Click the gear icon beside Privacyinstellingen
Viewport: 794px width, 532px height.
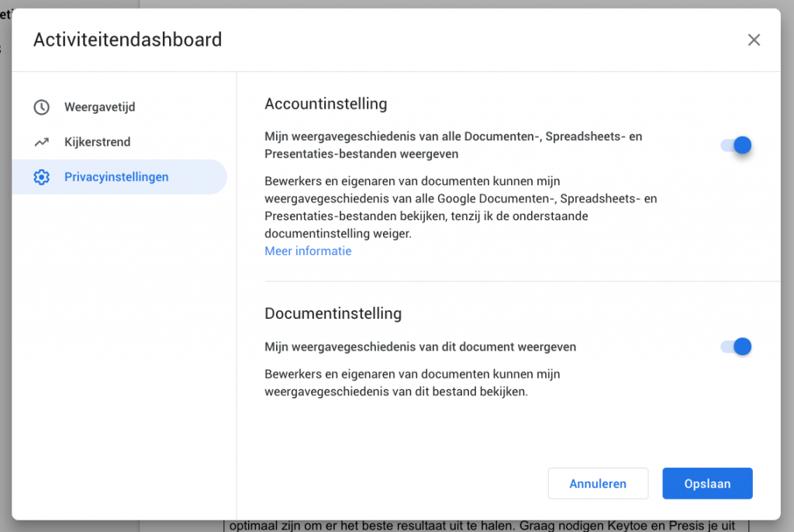click(42, 177)
